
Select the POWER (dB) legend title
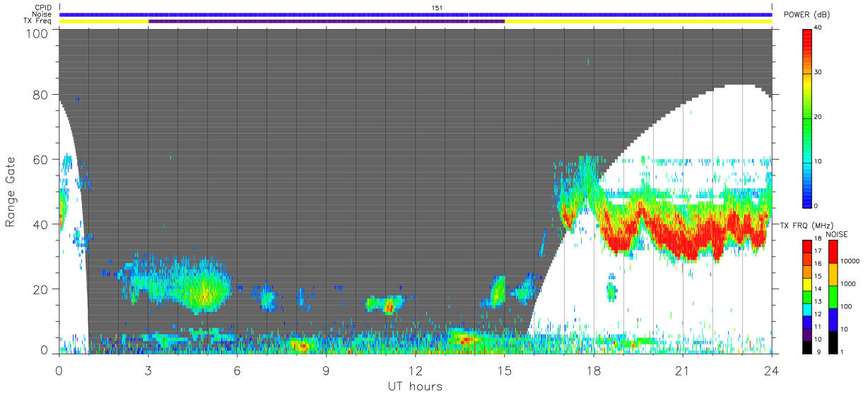807,15
